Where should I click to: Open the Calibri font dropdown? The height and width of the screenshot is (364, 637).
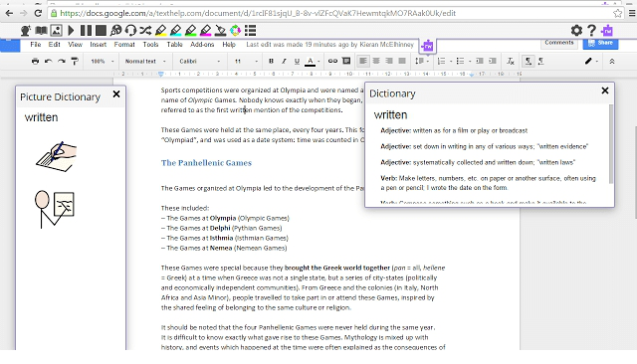click(x=199, y=62)
